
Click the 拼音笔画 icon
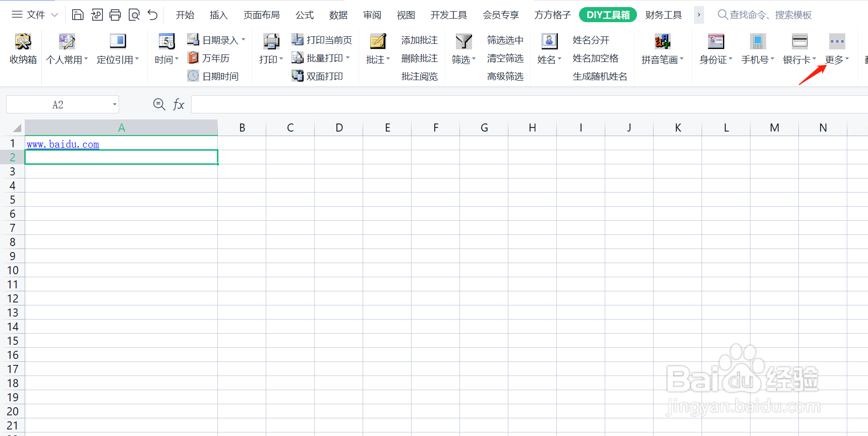tap(662, 41)
